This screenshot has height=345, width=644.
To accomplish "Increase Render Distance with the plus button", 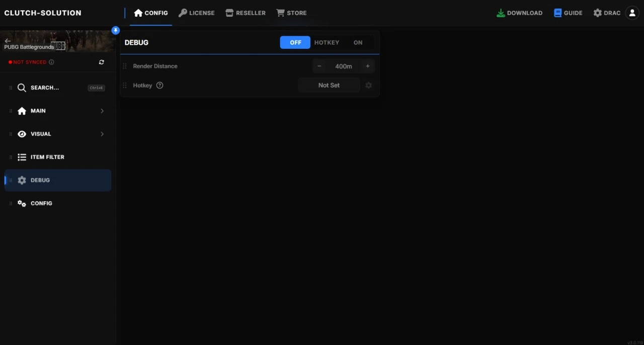I will tap(368, 66).
